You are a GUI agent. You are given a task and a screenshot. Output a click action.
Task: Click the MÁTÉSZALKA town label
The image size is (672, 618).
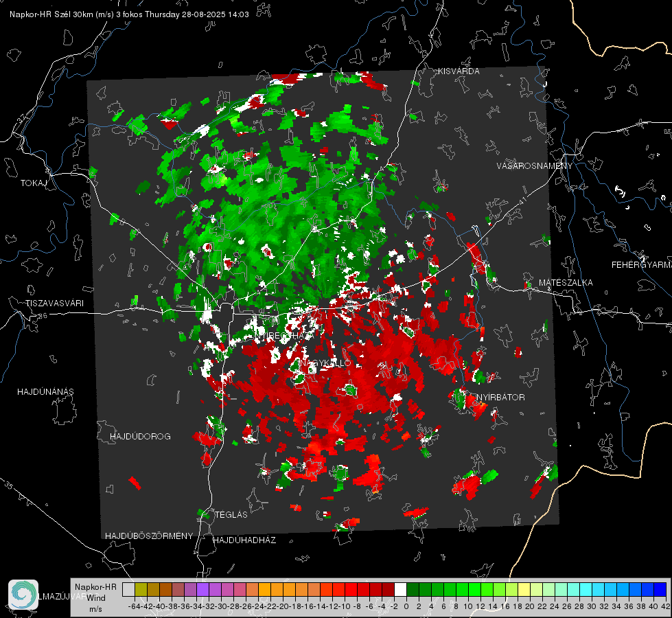click(566, 283)
